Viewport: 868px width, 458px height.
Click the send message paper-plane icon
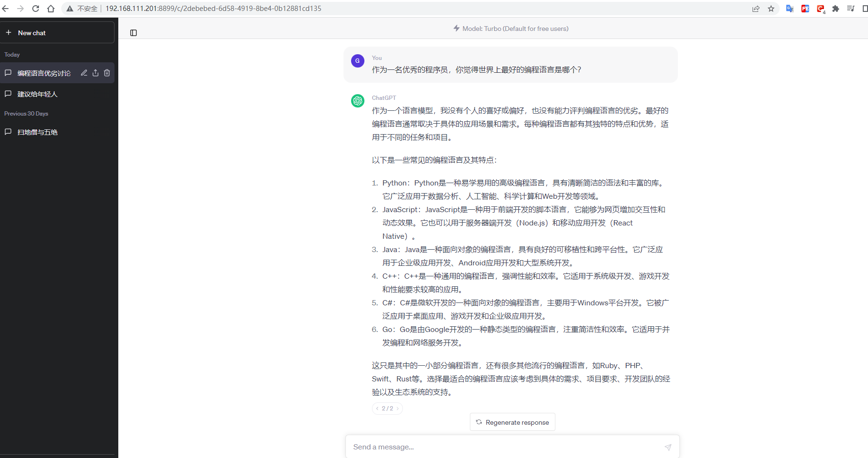(x=668, y=447)
